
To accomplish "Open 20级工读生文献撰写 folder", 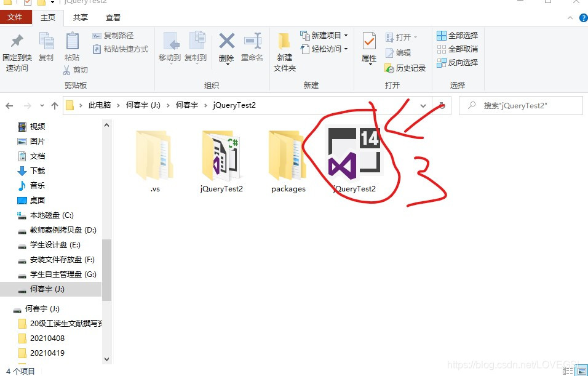I will tap(60, 324).
